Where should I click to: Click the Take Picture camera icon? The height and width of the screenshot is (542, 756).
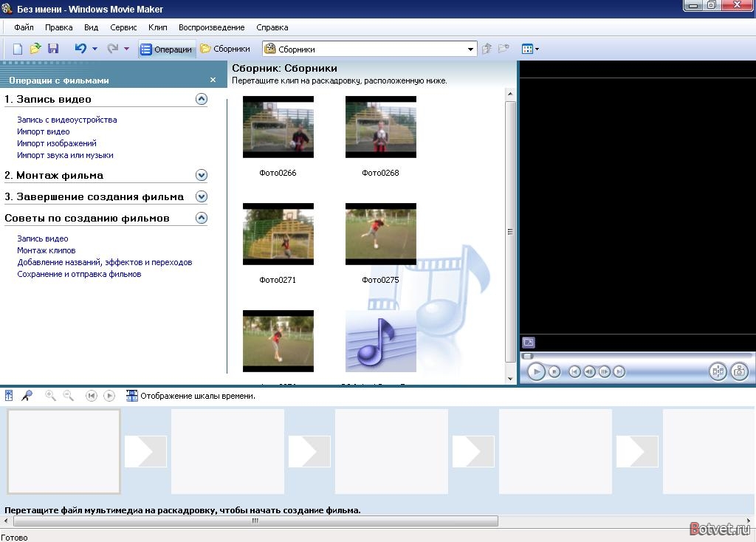740,371
